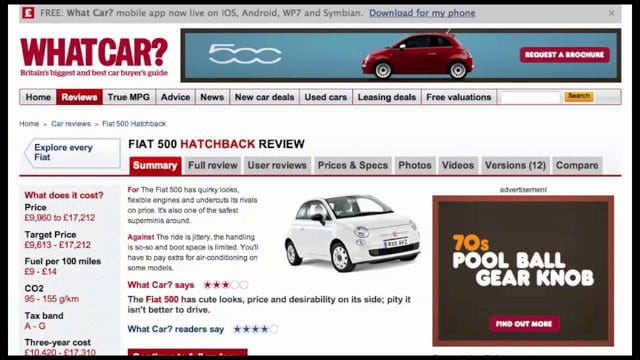Image resolution: width=640 pixels, height=360 pixels.
Task: Click the yellow Search button
Action: (579, 96)
